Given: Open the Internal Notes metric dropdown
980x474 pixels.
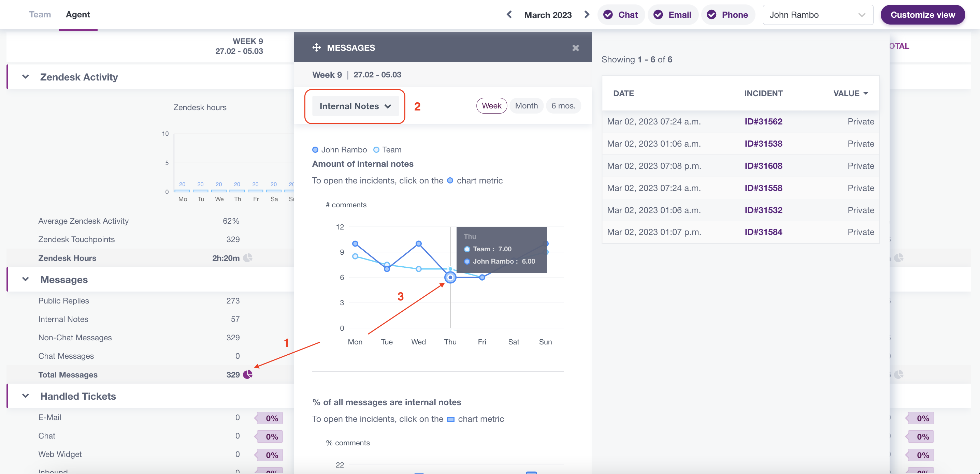Looking at the screenshot, I should point(355,106).
